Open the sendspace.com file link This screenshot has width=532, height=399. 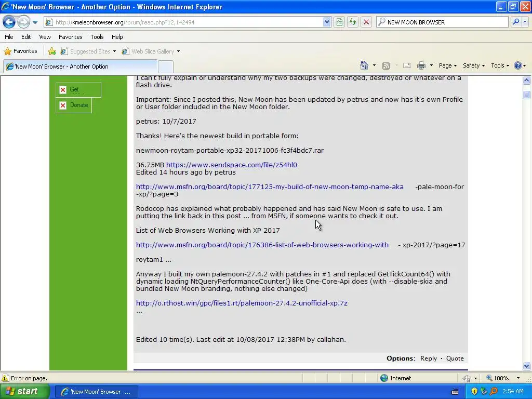pos(231,165)
